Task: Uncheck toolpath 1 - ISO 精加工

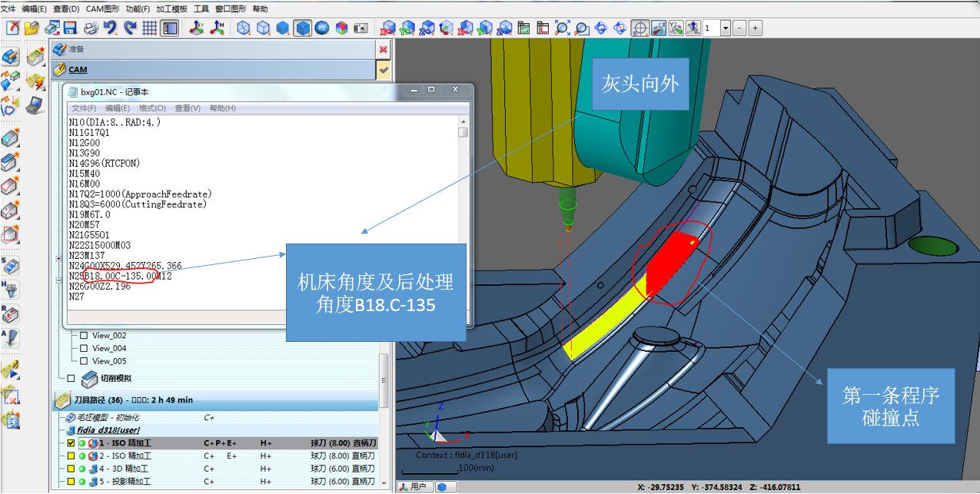Action: pyautogui.click(x=71, y=443)
